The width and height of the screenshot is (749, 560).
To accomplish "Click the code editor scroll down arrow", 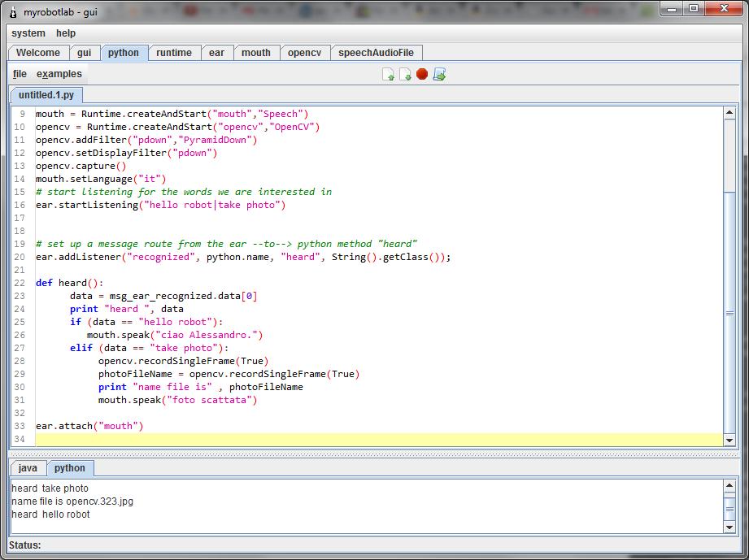I will [729, 441].
